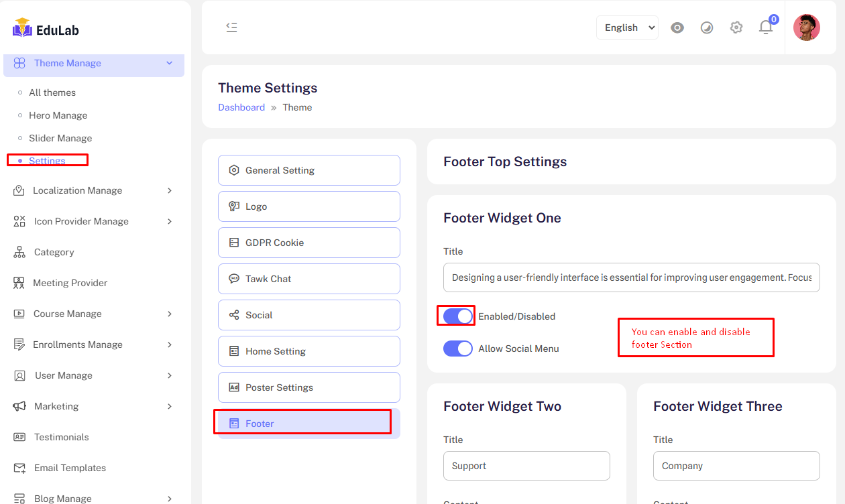This screenshot has width=845, height=504.
Task: Open the English language dropdown
Action: point(627,27)
